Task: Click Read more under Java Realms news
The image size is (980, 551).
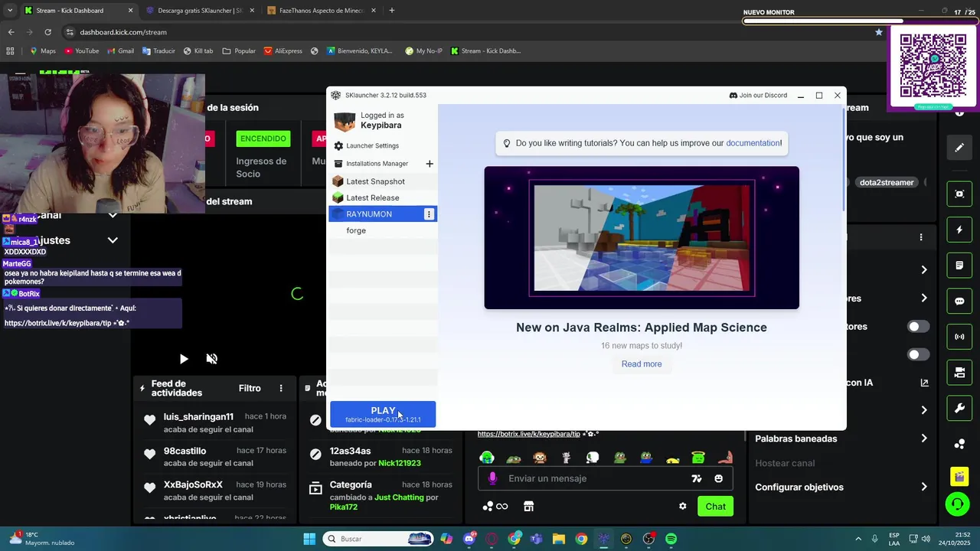Action: (642, 364)
